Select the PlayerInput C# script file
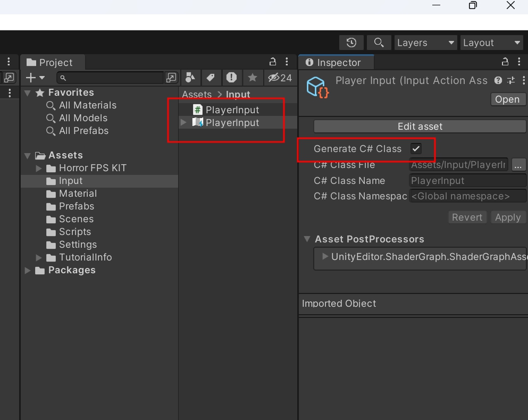 coord(232,110)
